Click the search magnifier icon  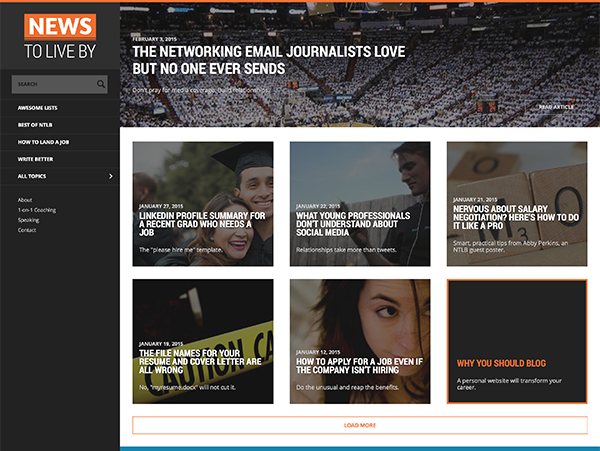click(x=101, y=84)
